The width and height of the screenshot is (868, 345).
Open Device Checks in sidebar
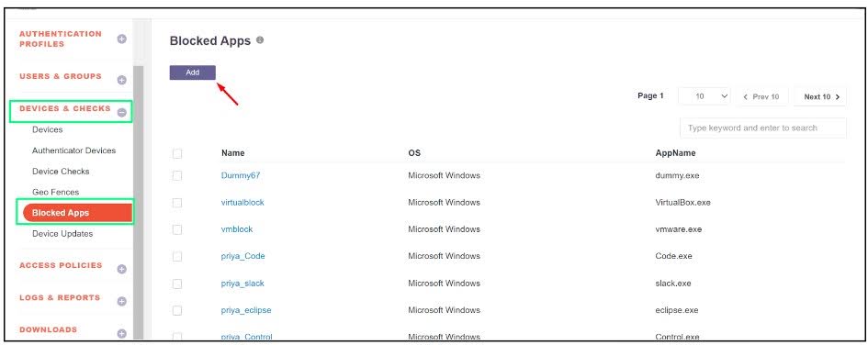(x=61, y=172)
